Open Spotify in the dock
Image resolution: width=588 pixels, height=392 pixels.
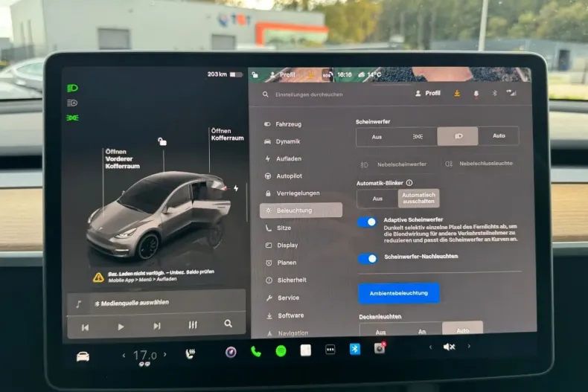(281, 351)
